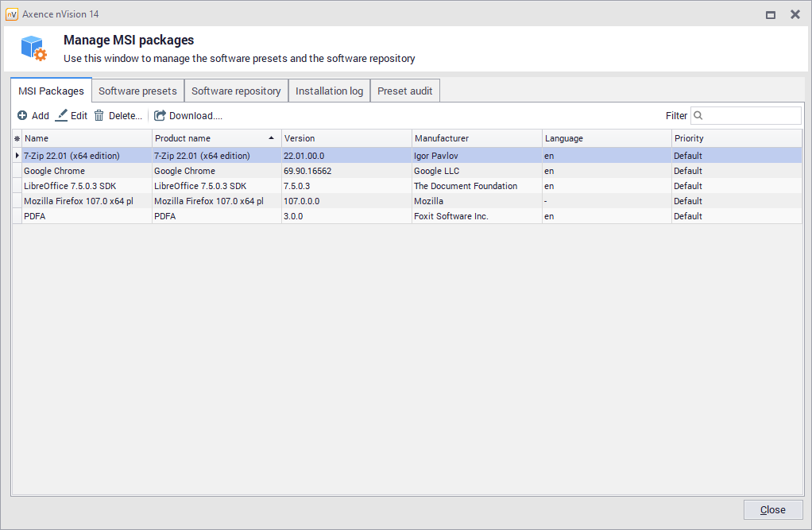Viewport: 812px width, 530px height.
Task: Click the magnifier icon in Filter box
Action: click(x=698, y=116)
